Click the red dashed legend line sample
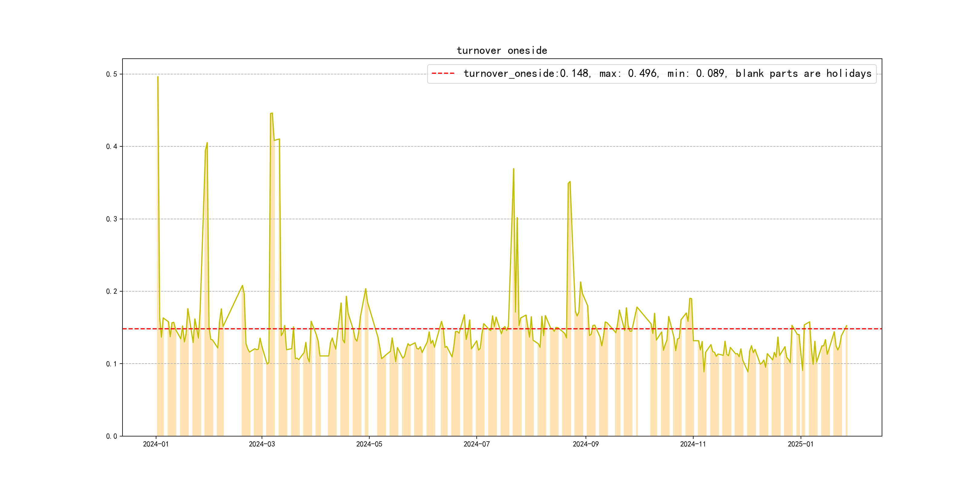The height and width of the screenshot is (490, 980). tap(443, 73)
